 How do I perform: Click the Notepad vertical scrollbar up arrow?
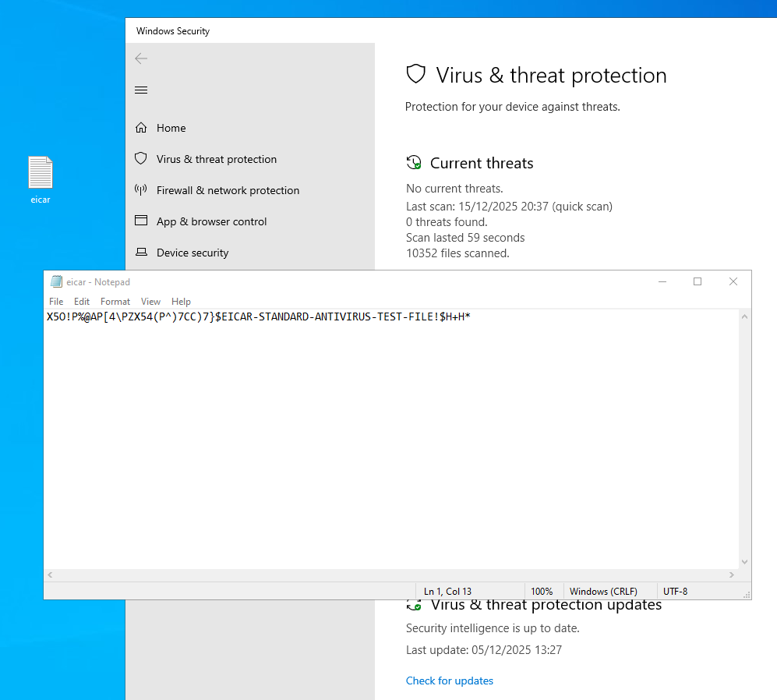[x=744, y=316]
